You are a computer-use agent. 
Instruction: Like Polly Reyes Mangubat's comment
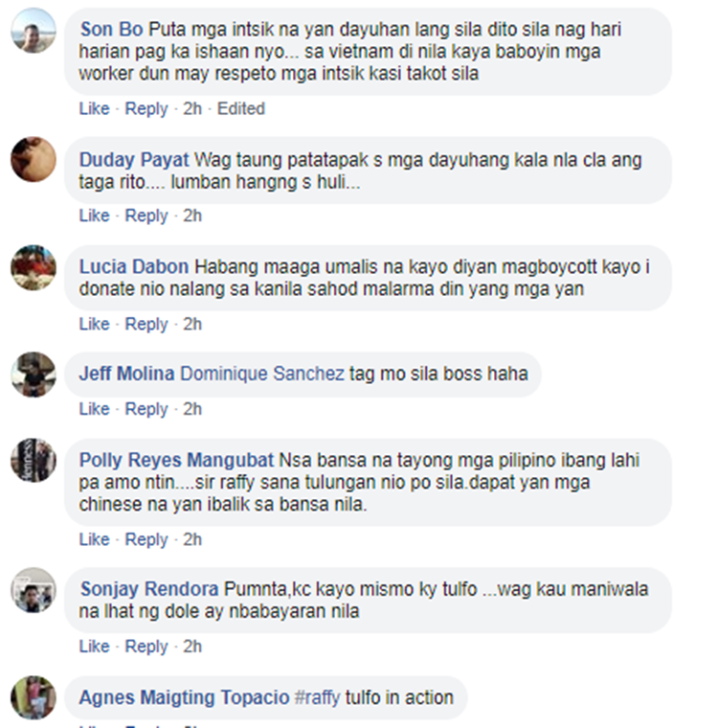point(94,539)
